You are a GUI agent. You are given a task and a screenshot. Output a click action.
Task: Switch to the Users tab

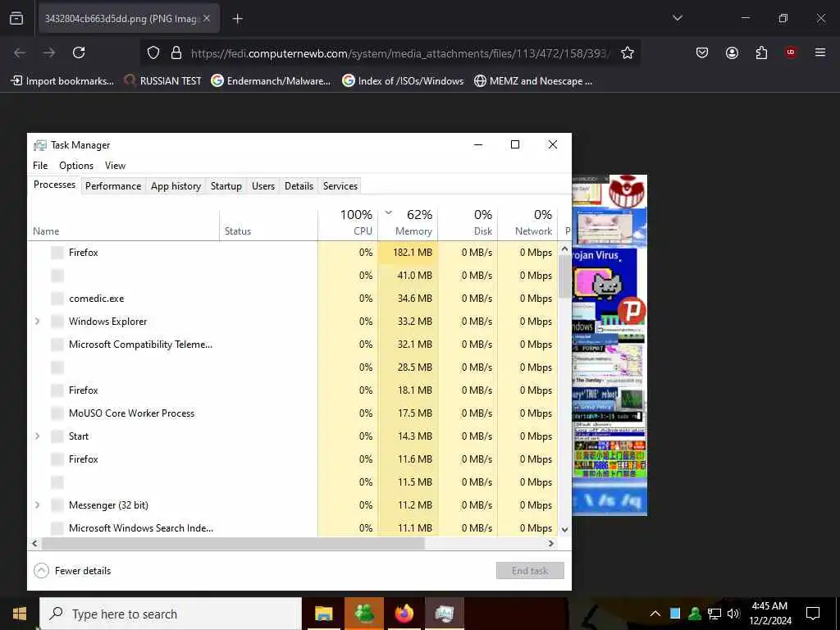[x=263, y=186]
